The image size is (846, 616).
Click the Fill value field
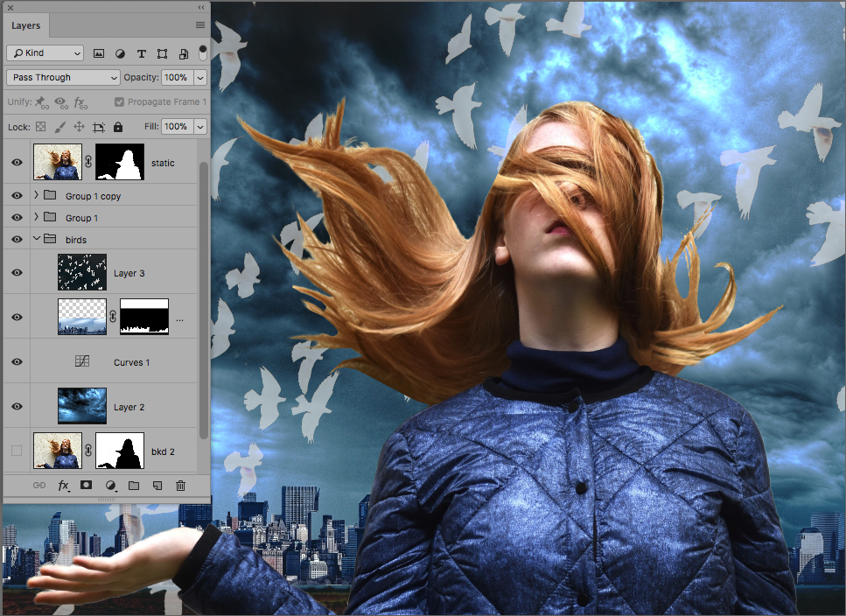[178, 127]
